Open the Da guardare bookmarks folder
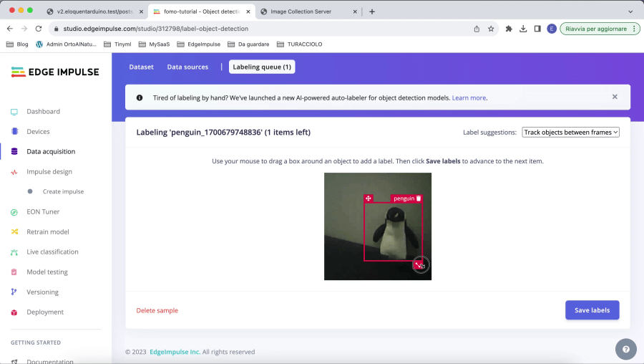644x364 pixels. click(x=248, y=44)
